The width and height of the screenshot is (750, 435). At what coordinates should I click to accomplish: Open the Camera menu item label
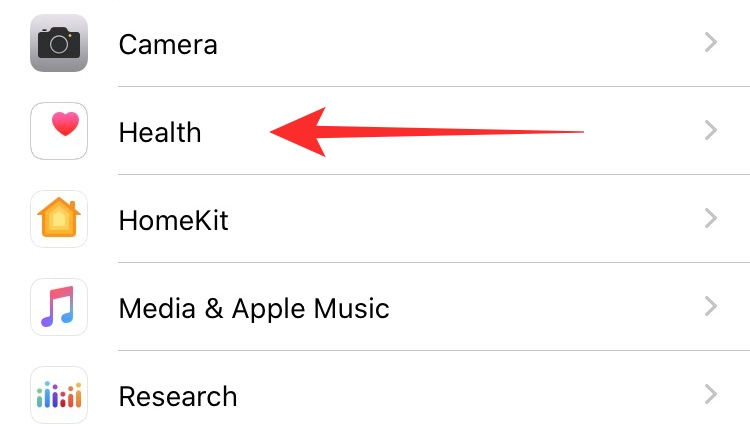click(x=168, y=44)
